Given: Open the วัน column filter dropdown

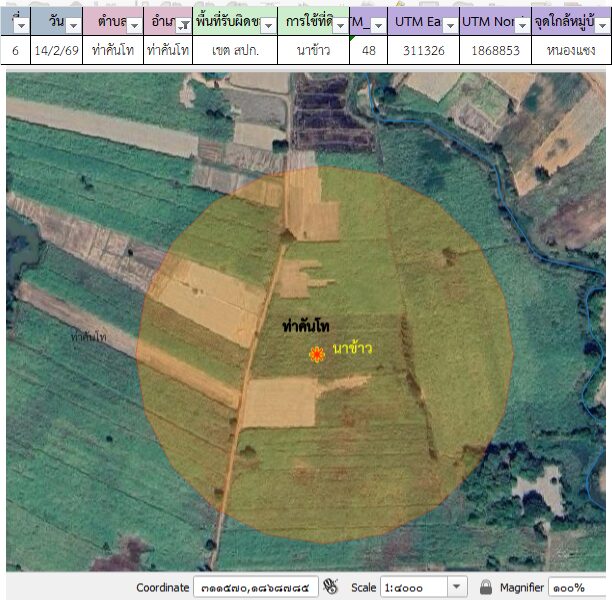Looking at the screenshot, I should click(x=73, y=26).
